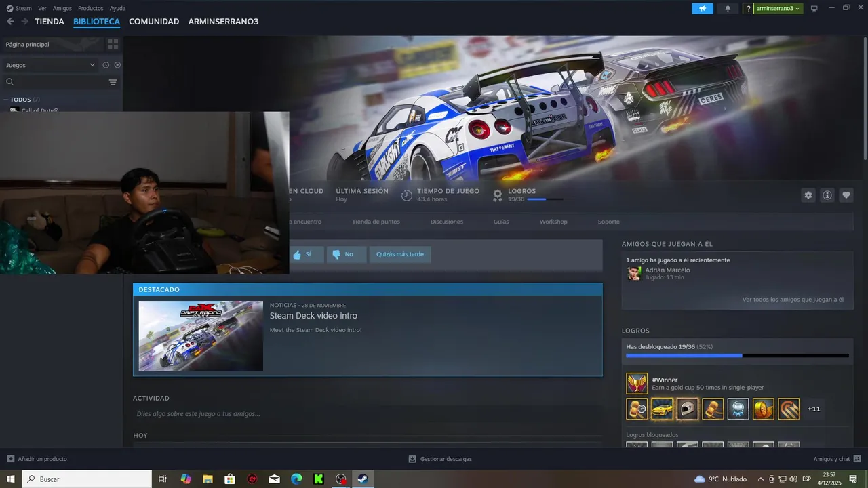Open the arminserrano3 account dropdown
The image size is (868, 488).
click(x=778, y=9)
